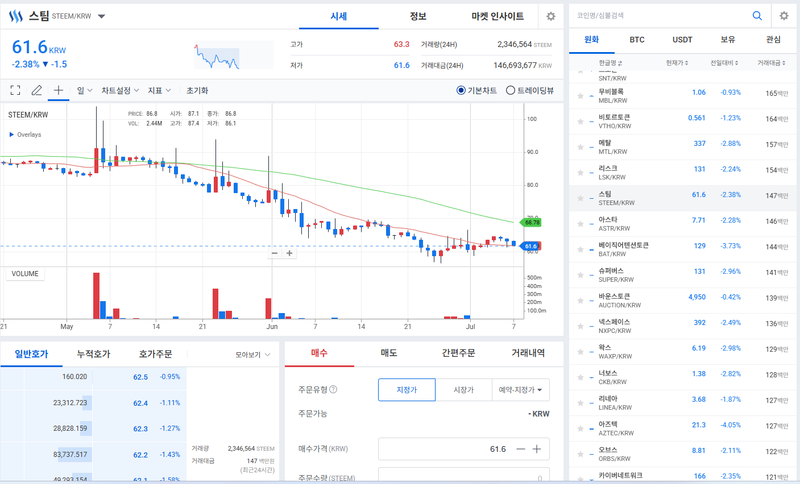
Task: Open the coin list settings gear
Action: tap(784, 16)
